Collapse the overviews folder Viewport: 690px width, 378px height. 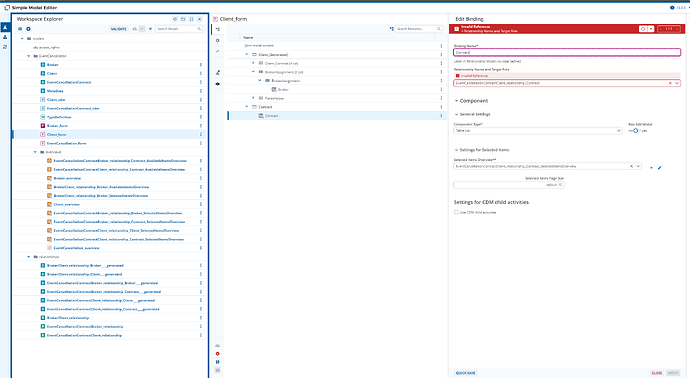pos(36,152)
